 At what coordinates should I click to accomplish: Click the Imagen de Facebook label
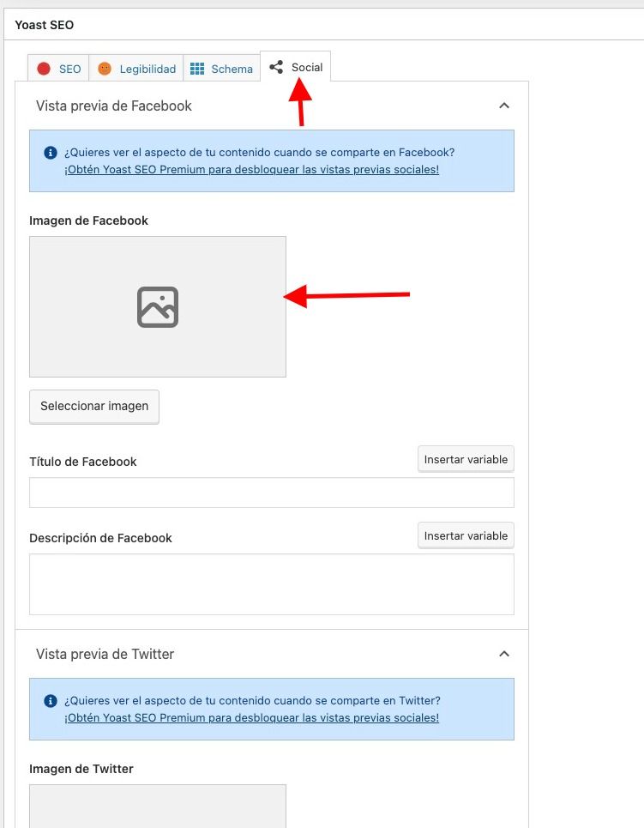(88, 221)
